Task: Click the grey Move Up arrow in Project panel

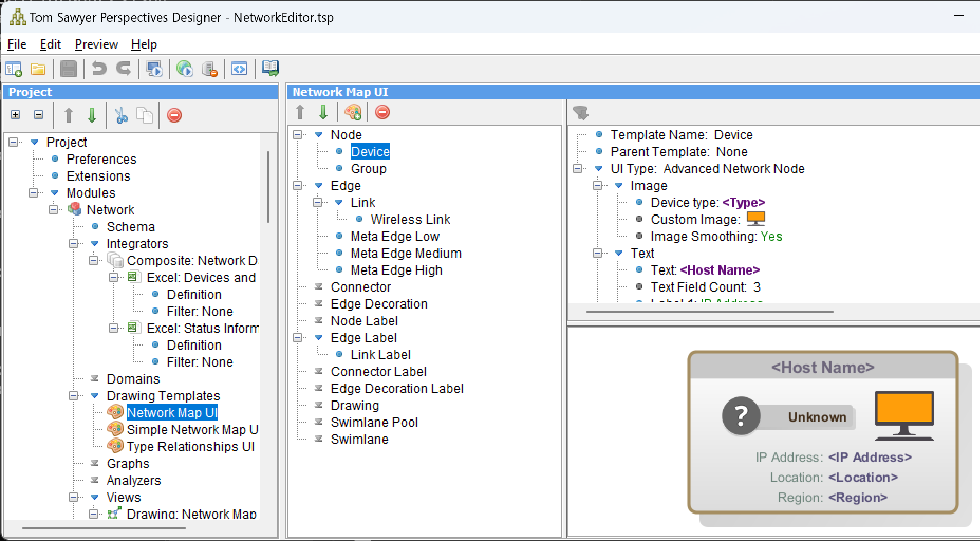Action: (x=68, y=115)
